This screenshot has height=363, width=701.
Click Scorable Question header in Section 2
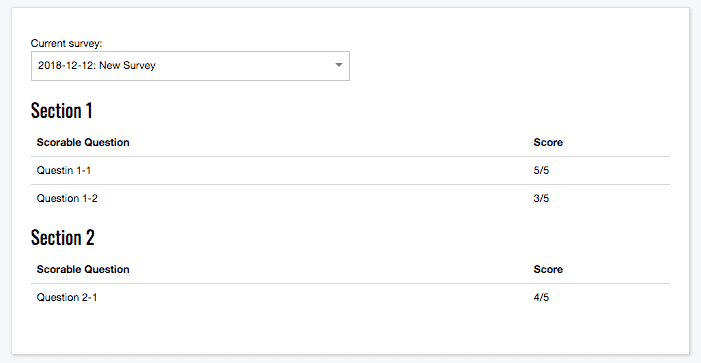[83, 269]
